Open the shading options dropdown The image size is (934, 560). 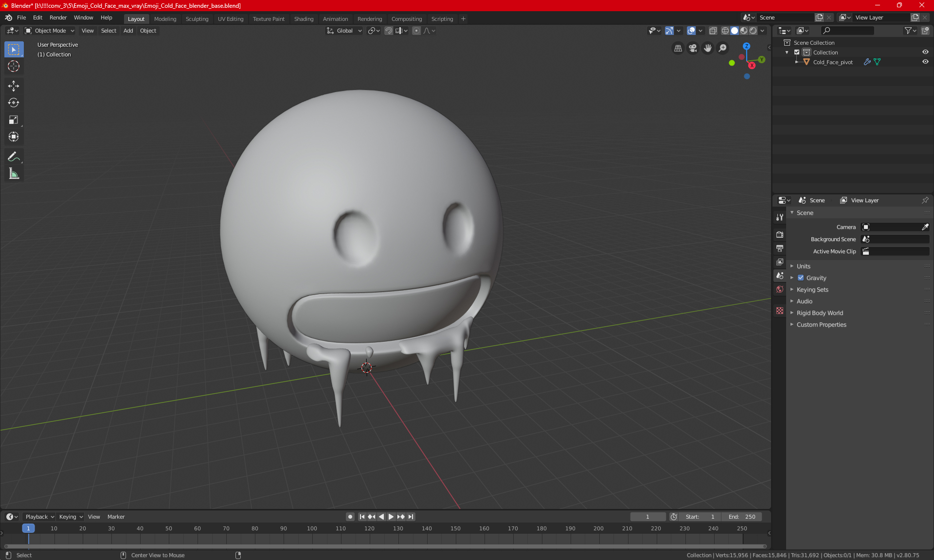pyautogui.click(x=763, y=31)
